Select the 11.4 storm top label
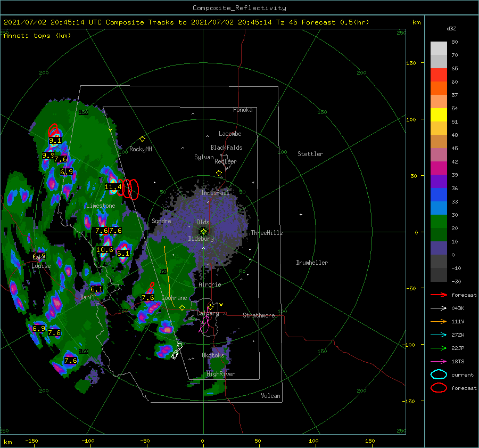Viewport: 479px width, 448px height. pos(113,186)
